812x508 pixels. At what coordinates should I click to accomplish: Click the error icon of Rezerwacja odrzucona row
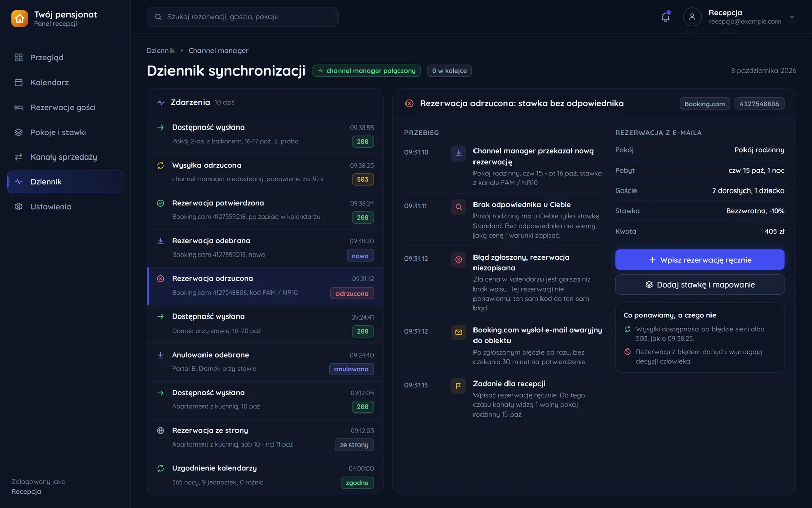(161, 279)
